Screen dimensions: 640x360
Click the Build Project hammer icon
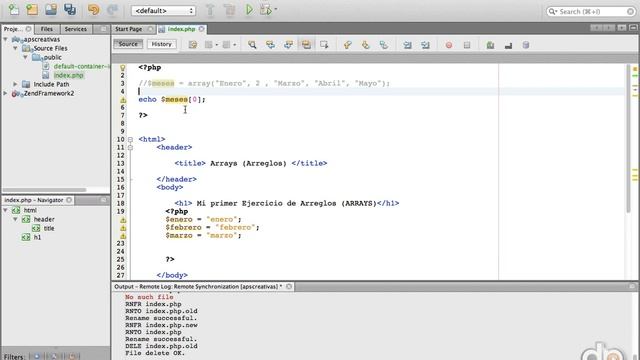click(x=210, y=10)
